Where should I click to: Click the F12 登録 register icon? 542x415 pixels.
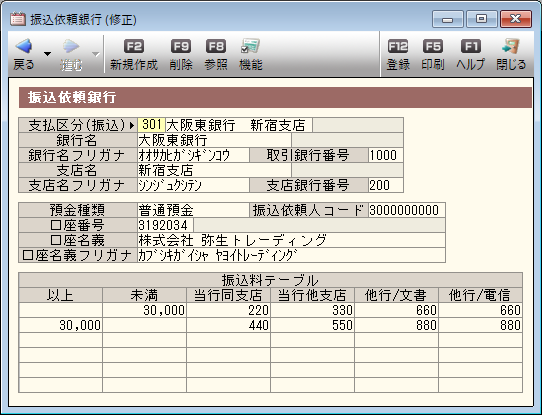(398, 46)
